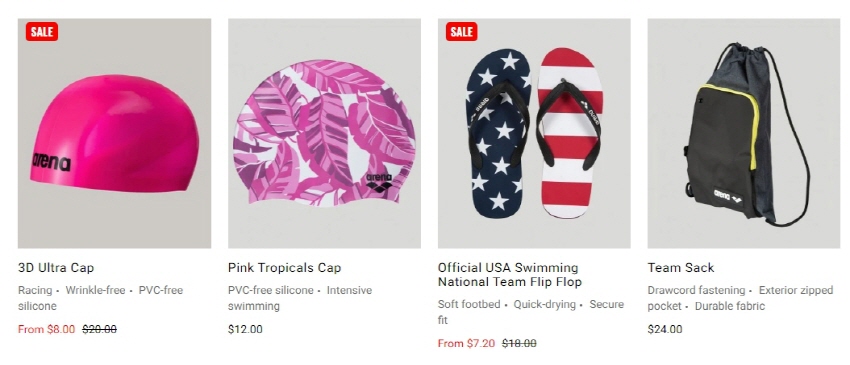Open the USA flip flop product image
Screen dimensions: 850x365
[x=534, y=133]
